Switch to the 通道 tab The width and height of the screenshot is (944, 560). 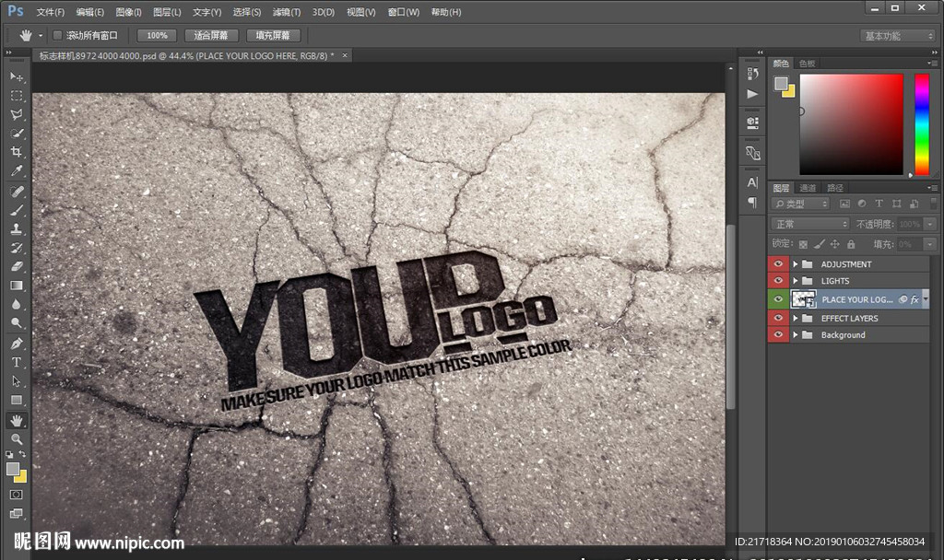click(807, 188)
